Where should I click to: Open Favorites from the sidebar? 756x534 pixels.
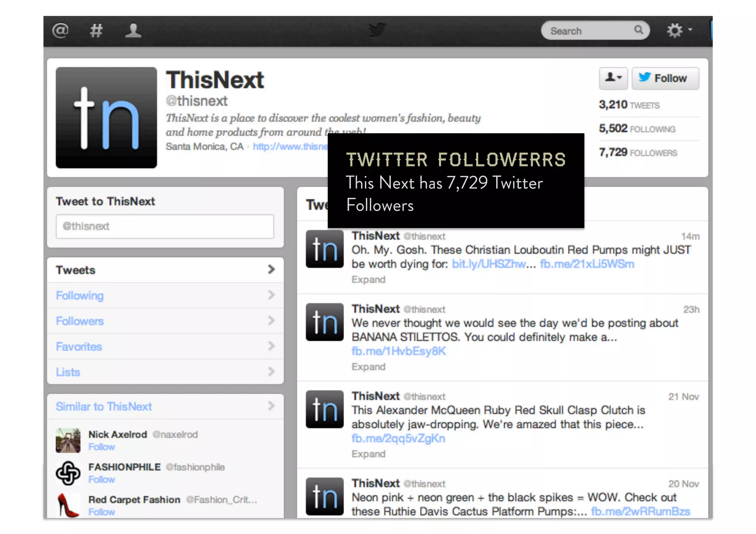tap(79, 347)
